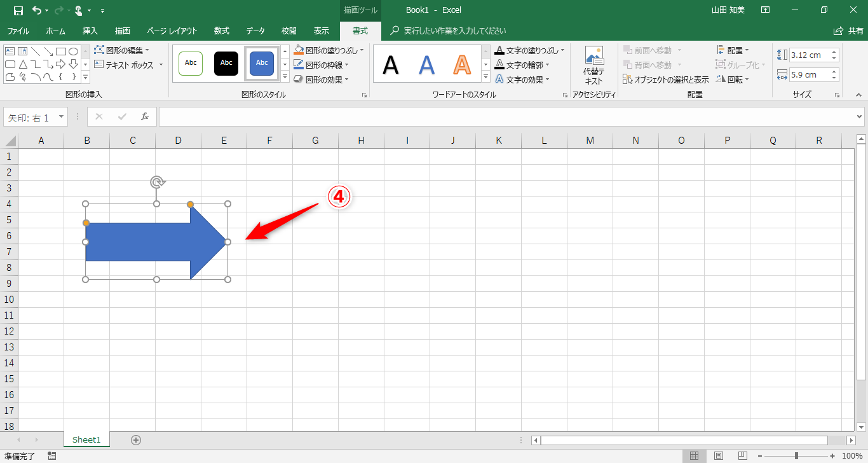This screenshot has height=463, width=868.
Task: Choose the left brace shape
Action: pyautogui.click(x=60, y=77)
